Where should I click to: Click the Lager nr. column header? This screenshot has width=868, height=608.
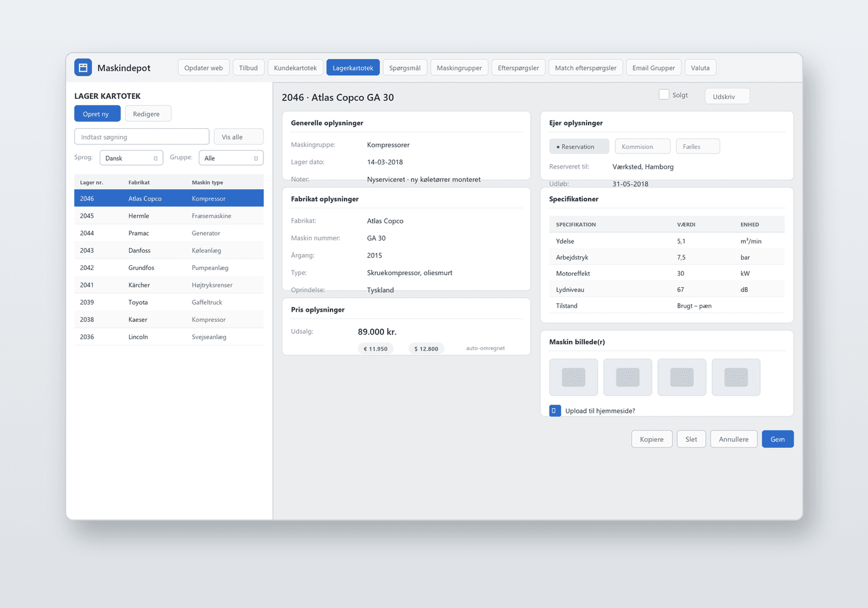coord(92,182)
